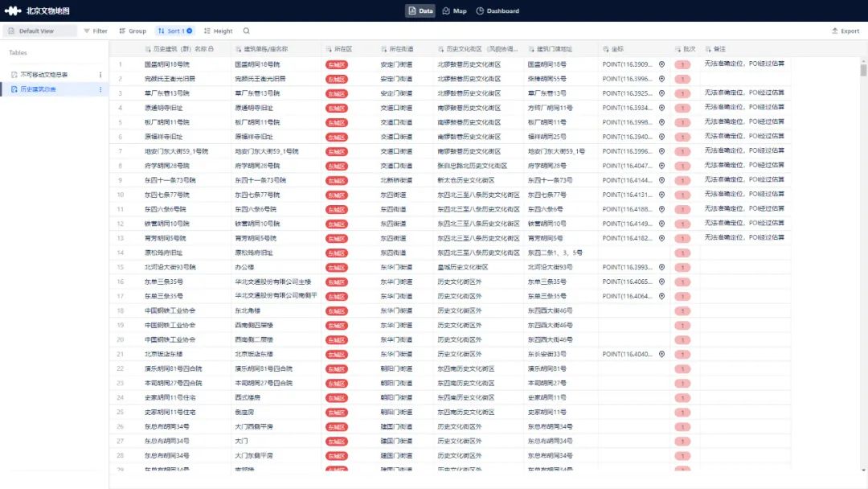Viewport: 868px width, 489px height.
Task: Select the 不可移动文物总表 table
Action: click(43, 74)
